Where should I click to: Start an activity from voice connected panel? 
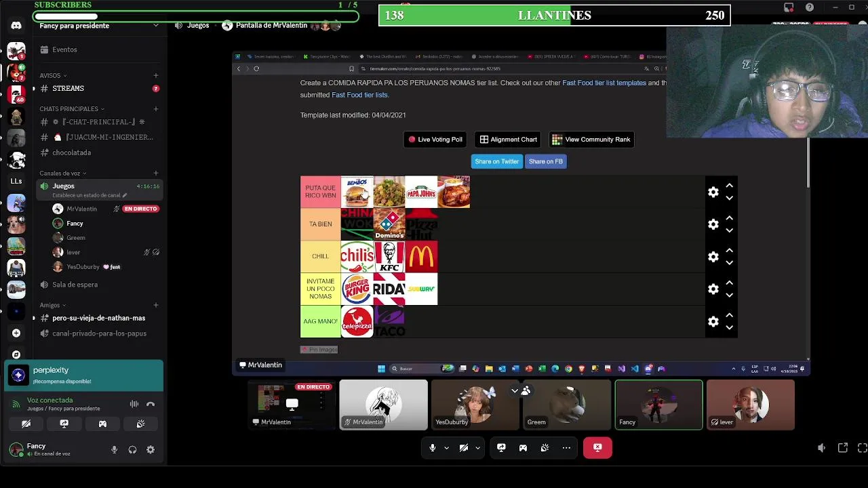tap(102, 424)
